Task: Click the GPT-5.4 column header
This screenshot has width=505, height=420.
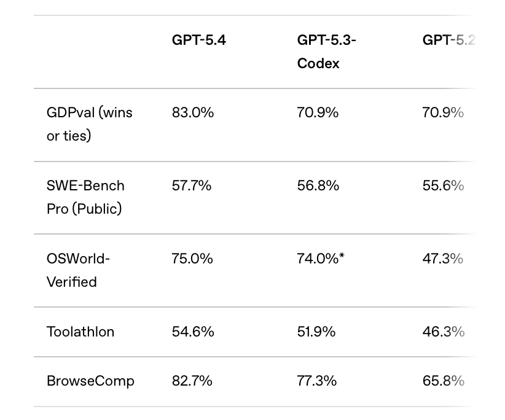Action: tap(198, 41)
